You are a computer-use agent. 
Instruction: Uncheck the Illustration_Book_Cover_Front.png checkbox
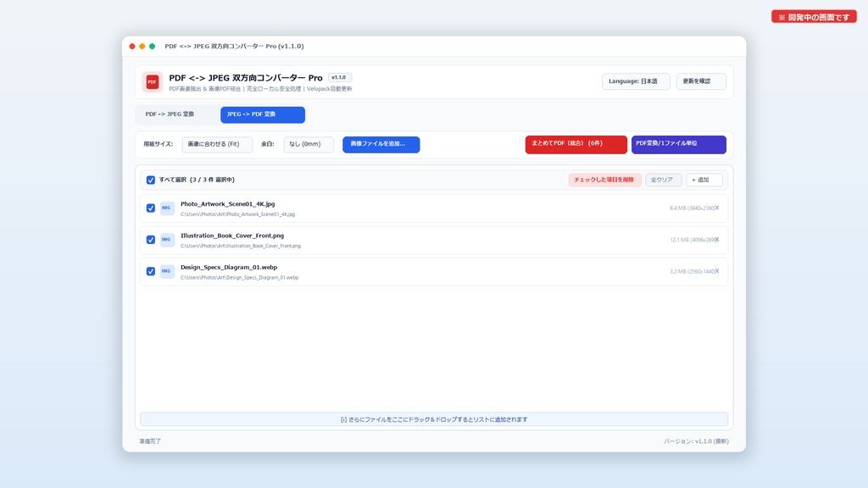point(151,240)
